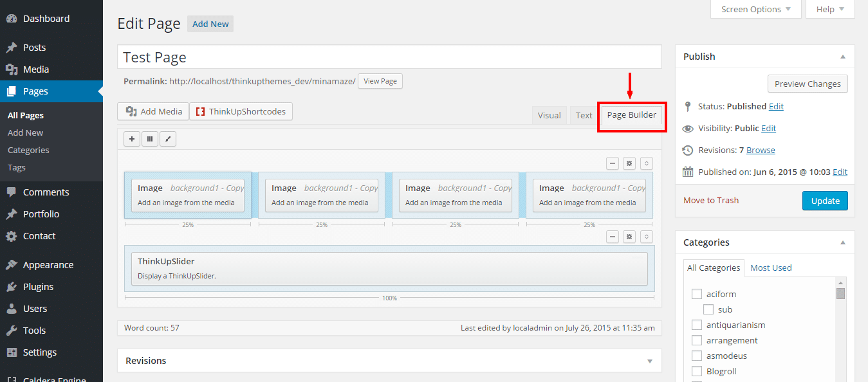868x382 pixels.
Task: Tick the antiquarianism category checkbox
Action: point(696,325)
